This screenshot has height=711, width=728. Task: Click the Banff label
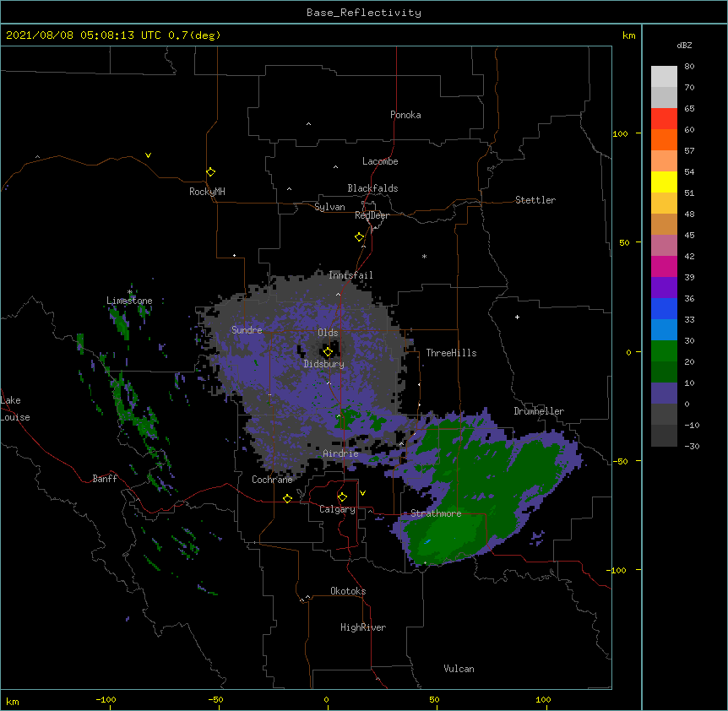[x=105, y=479]
